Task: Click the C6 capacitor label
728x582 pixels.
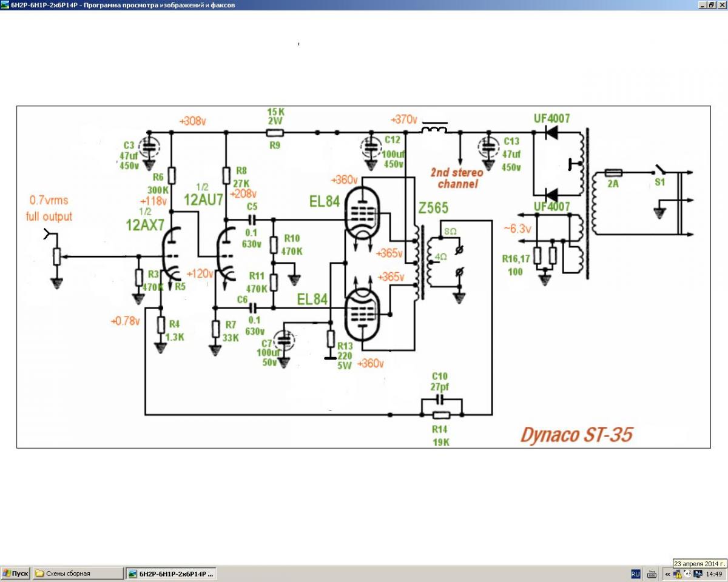Action: (243, 299)
